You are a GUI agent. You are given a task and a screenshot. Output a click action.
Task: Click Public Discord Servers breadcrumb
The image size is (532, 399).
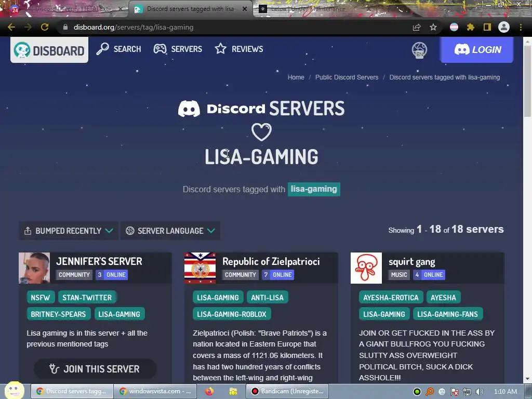coord(347,77)
